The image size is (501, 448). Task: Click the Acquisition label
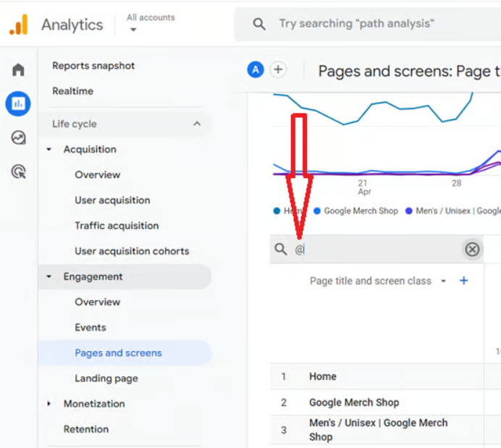point(90,149)
